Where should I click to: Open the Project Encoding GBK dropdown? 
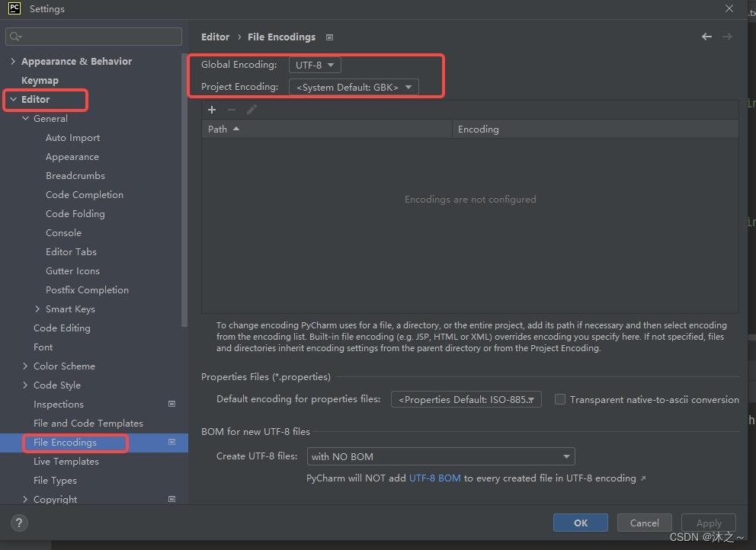pyautogui.click(x=354, y=87)
